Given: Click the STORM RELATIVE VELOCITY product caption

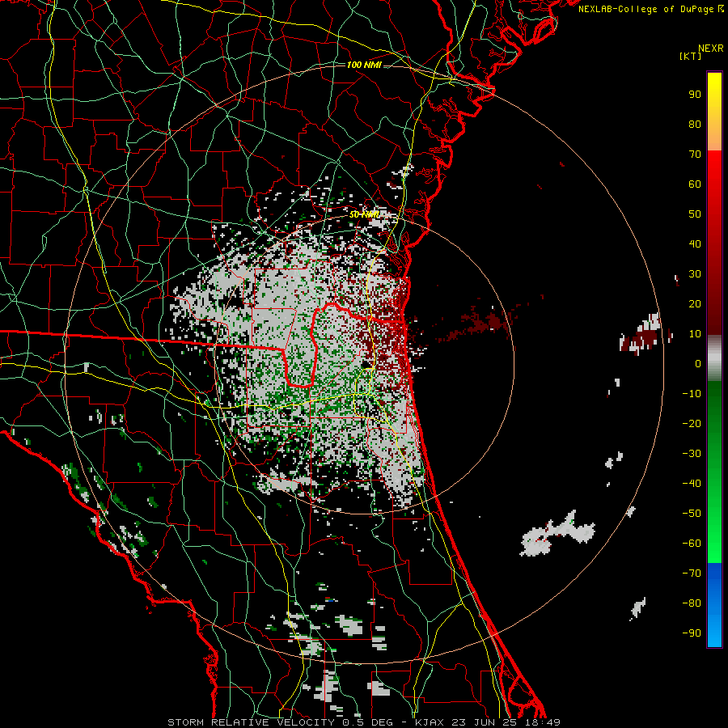Looking at the screenshot, I should pyautogui.click(x=251, y=722).
